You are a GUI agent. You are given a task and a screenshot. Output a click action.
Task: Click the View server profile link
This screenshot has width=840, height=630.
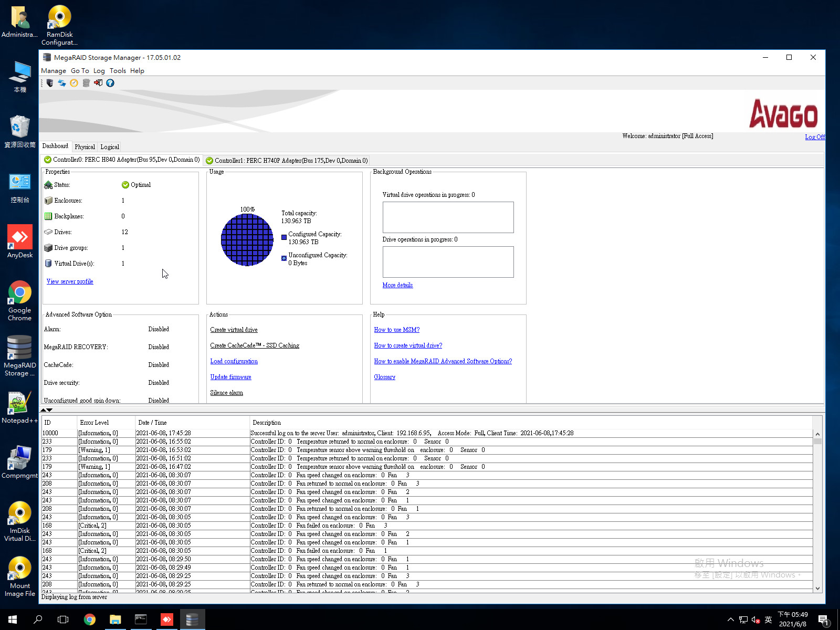click(70, 281)
